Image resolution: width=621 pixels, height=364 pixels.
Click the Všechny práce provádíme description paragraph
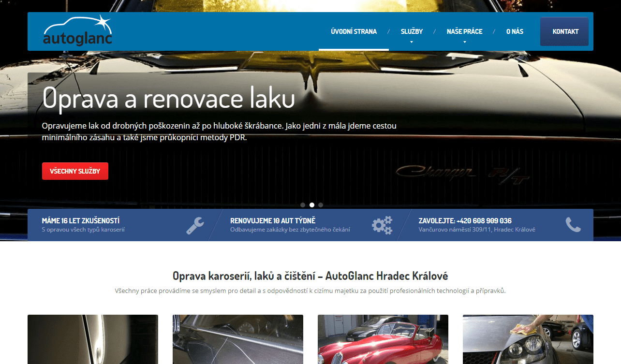point(310,291)
